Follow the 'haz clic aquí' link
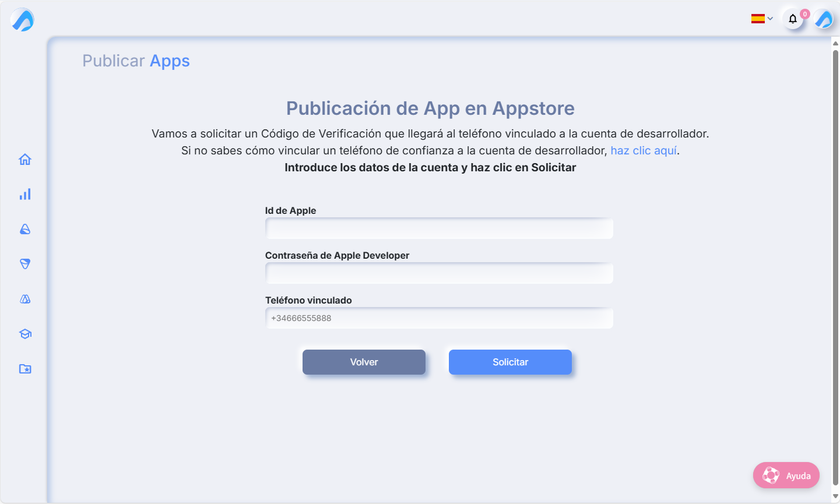The height and width of the screenshot is (504, 840). [x=644, y=150]
